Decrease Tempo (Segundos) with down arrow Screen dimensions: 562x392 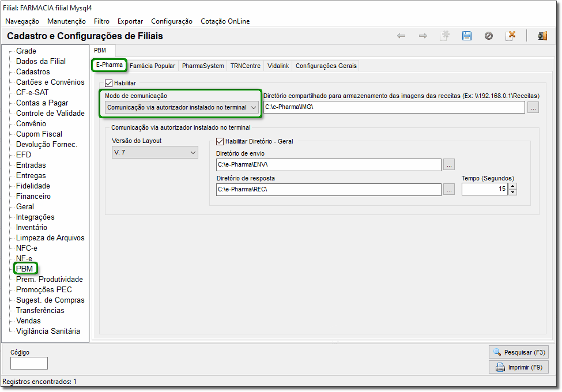[512, 192]
